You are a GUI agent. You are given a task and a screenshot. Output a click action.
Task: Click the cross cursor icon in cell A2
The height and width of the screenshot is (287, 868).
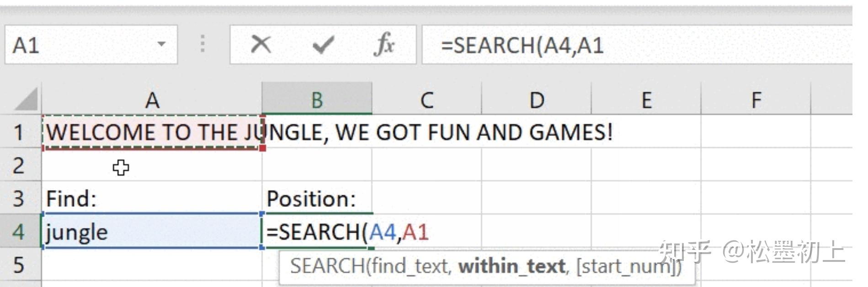tap(120, 168)
